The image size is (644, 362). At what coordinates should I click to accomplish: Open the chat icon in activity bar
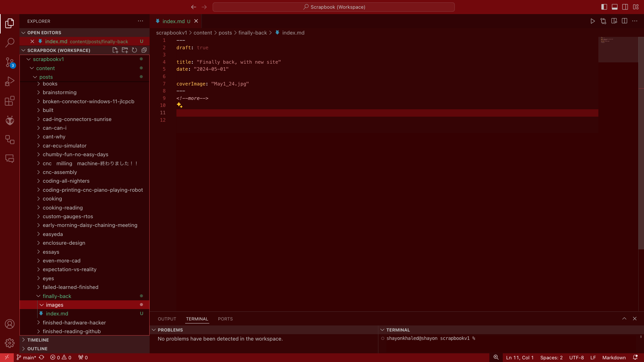[x=10, y=159]
